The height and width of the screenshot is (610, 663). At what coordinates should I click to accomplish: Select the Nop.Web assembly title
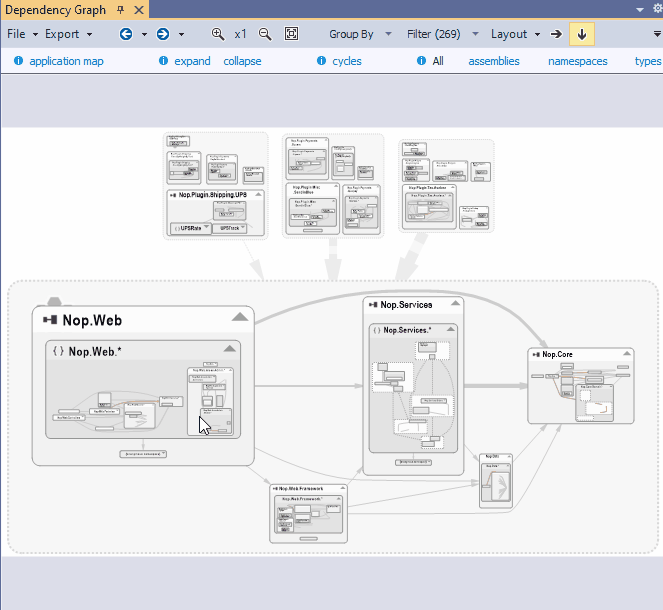click(x=92, y=320)
